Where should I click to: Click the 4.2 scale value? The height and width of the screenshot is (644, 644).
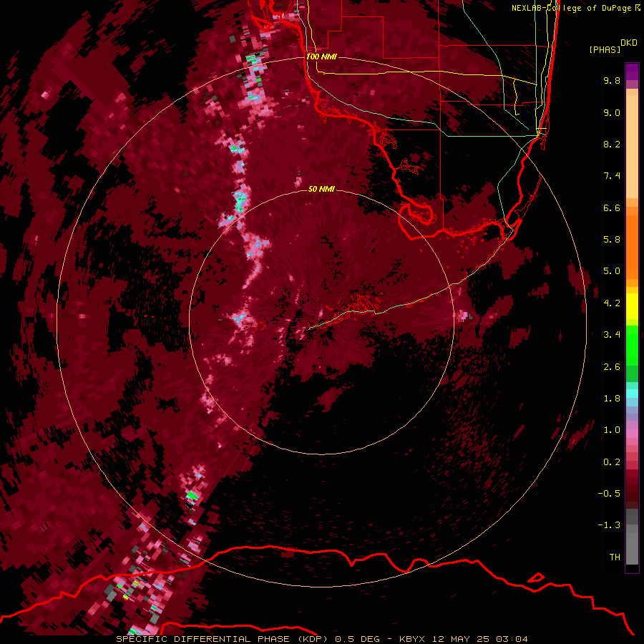click(612, 303)
